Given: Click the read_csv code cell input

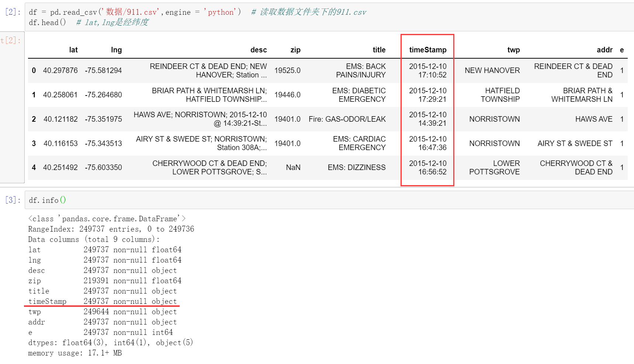Looking at the screenshot, I should (x=329, y=17).
